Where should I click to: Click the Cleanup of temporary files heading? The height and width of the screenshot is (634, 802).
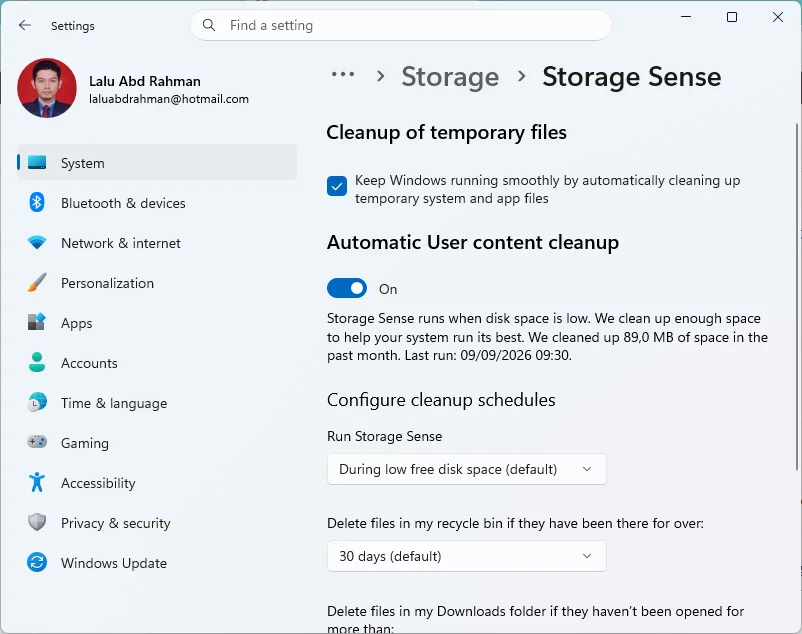(x=447, y=132)
